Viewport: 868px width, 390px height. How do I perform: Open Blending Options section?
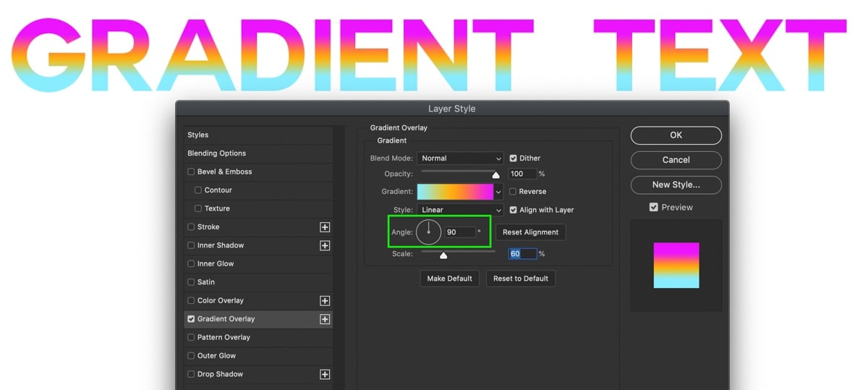point(259,153)
